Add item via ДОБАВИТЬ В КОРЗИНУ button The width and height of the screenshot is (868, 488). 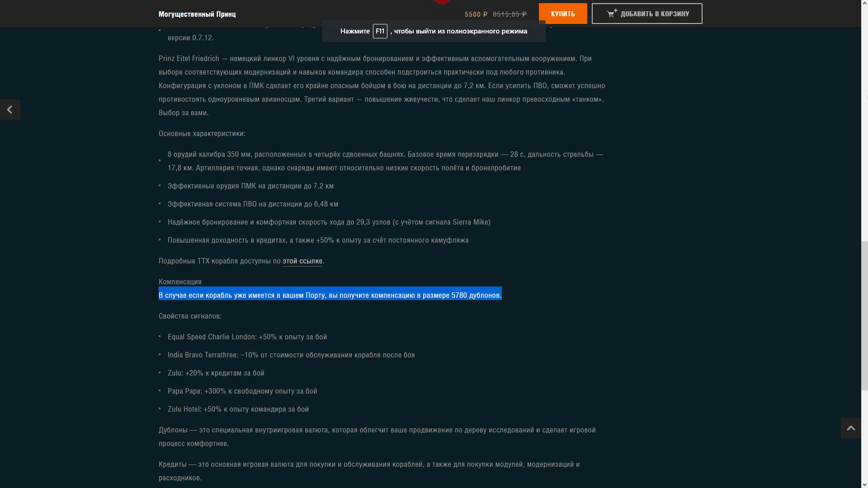(647, 14)
